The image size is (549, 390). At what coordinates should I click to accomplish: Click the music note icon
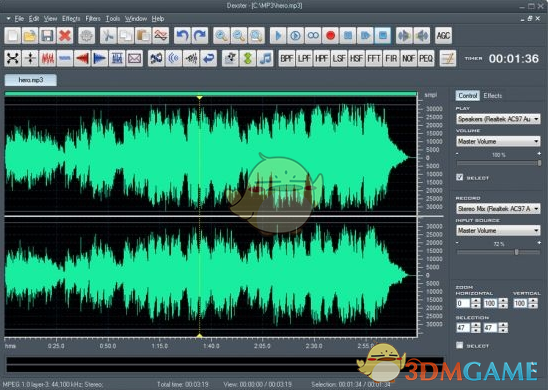265,58
